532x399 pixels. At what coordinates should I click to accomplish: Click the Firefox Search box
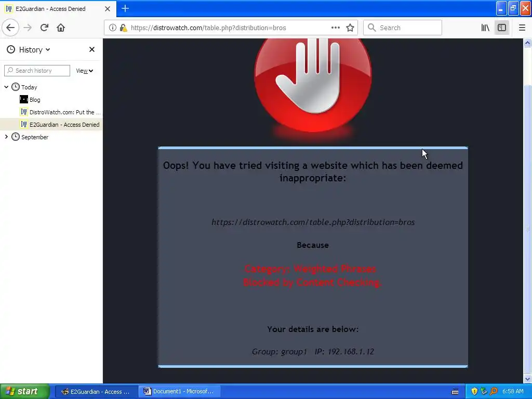[403, 28]
